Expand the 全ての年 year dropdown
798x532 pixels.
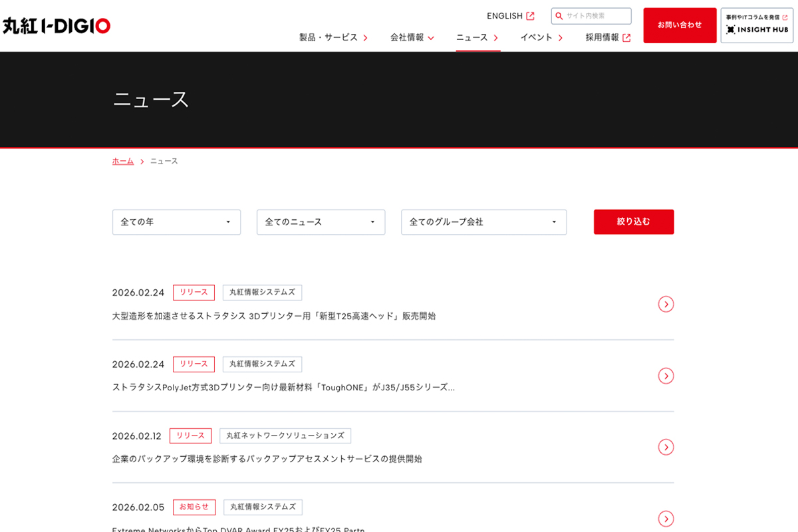pos(176,222)
